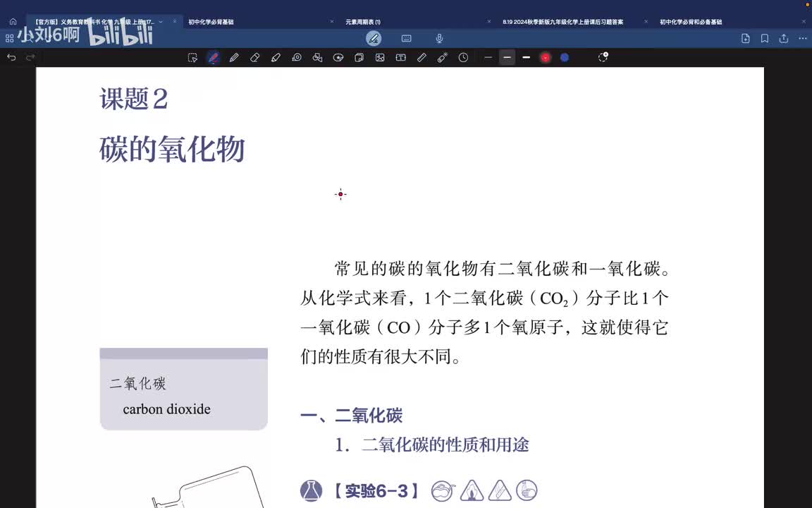The width and height of the screenshot is (812, 508).
Task: Open the thumbnail grid view icon
Action: click(x=9, y=38)
